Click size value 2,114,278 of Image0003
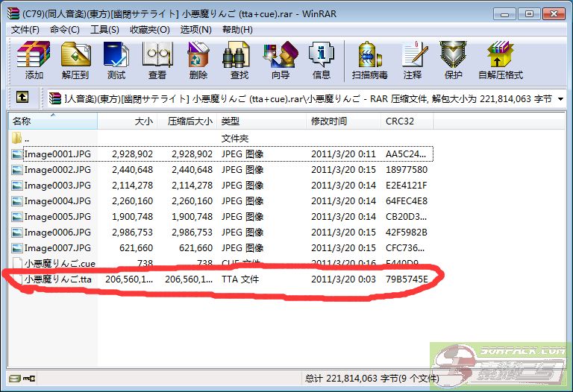Image resolution: width=573 pixels, height=392 pixels. point(132,186)
